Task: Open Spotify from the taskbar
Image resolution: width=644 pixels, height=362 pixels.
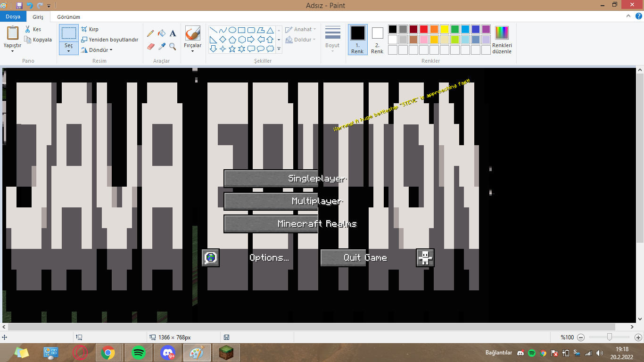Action: tap(138, 353)
